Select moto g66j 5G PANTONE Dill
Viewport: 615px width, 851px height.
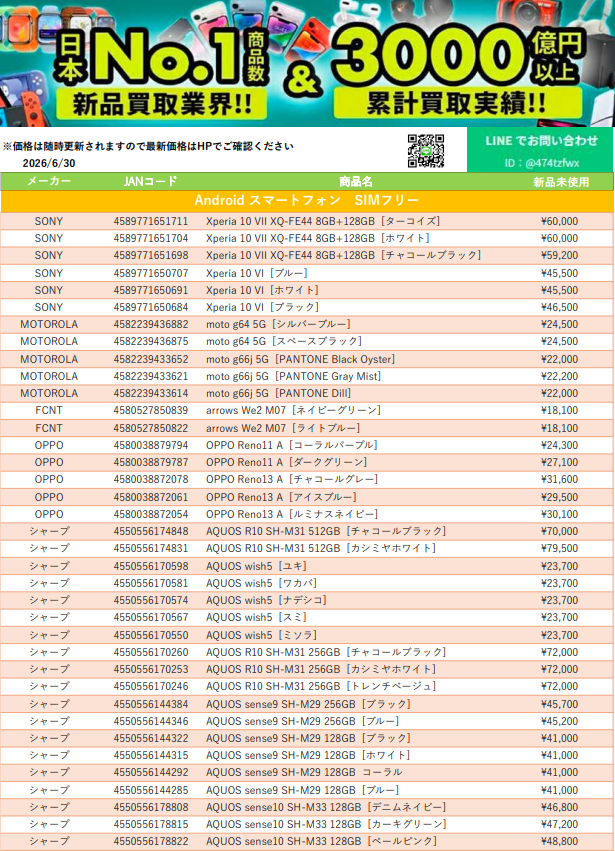278,393
